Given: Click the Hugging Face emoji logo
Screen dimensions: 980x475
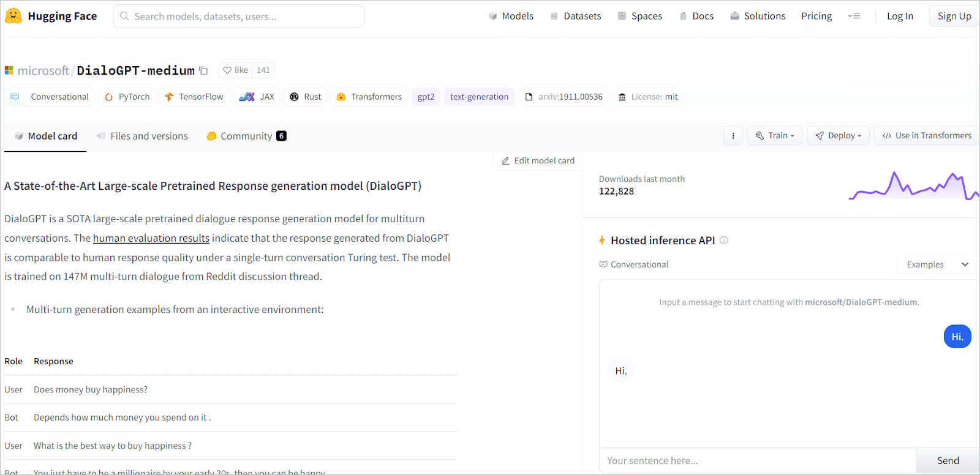Looking at the screenshot, I should (13, 16).
